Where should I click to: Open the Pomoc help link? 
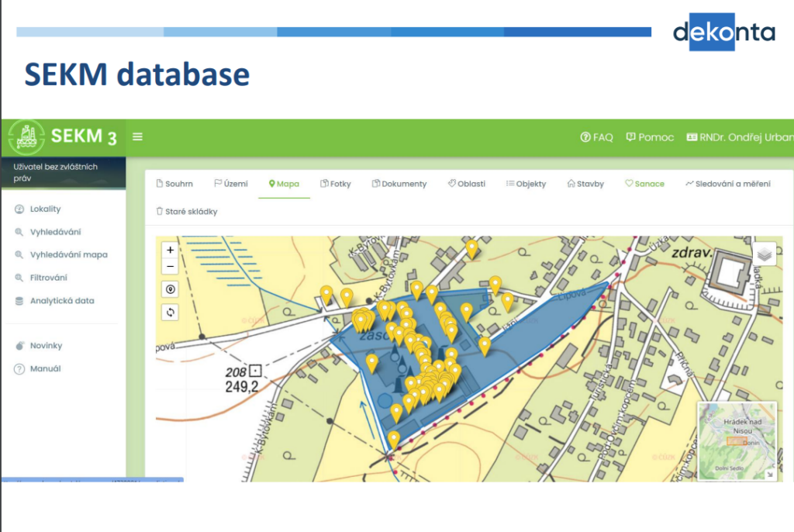point(650,137)
